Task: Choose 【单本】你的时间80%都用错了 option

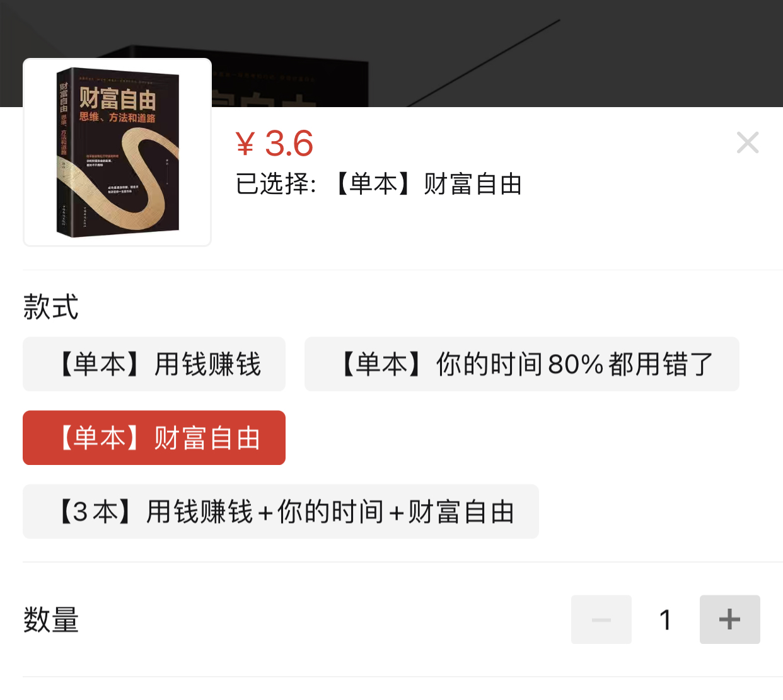Action: (521, 364)
